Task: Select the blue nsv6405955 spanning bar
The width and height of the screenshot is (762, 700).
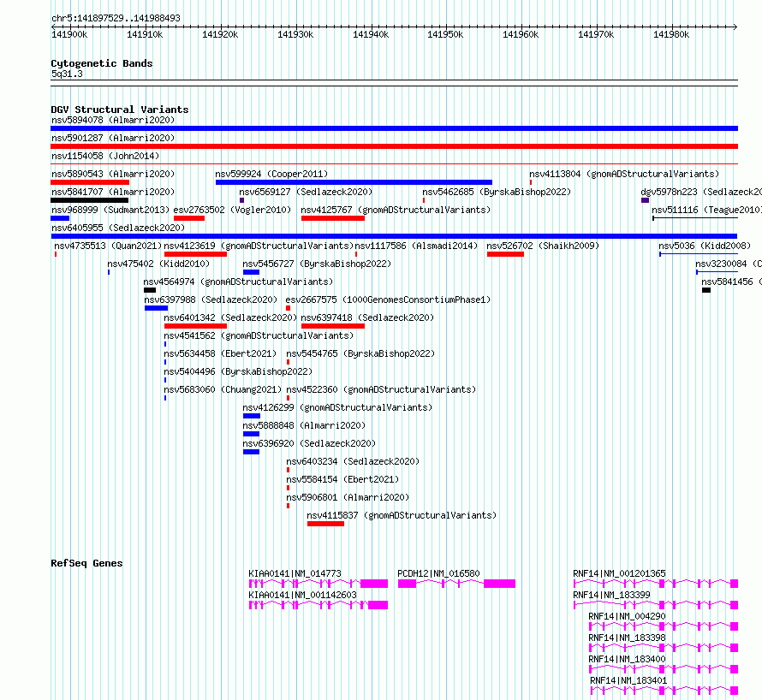Action: pyautogui.click(x=394, y=236)
